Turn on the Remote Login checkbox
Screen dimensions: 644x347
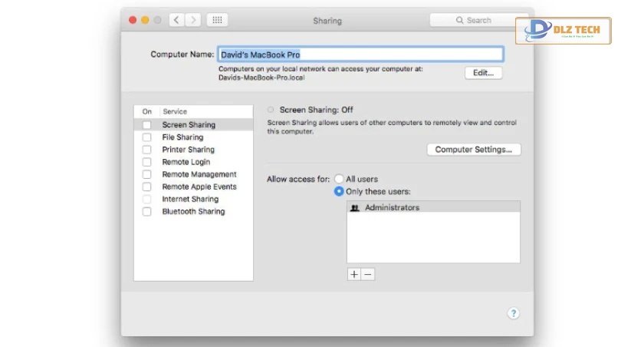coord(146,162)
